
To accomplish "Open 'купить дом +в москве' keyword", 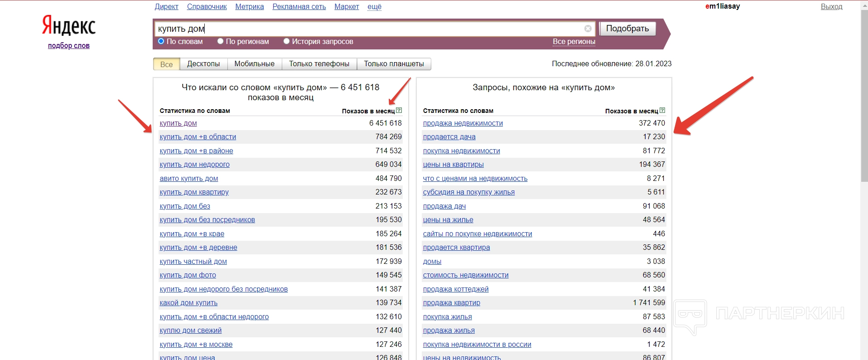I will pyautogui.click(x=196, y=345).
